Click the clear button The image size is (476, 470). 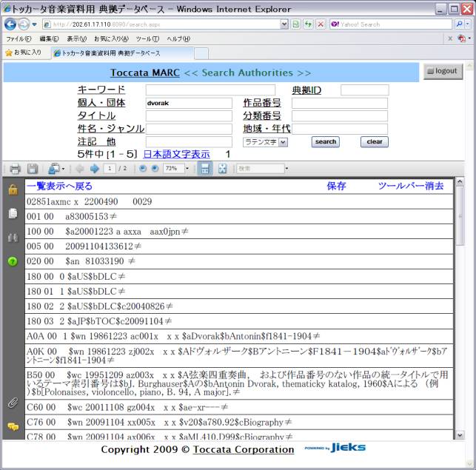(x=375, y=142)
